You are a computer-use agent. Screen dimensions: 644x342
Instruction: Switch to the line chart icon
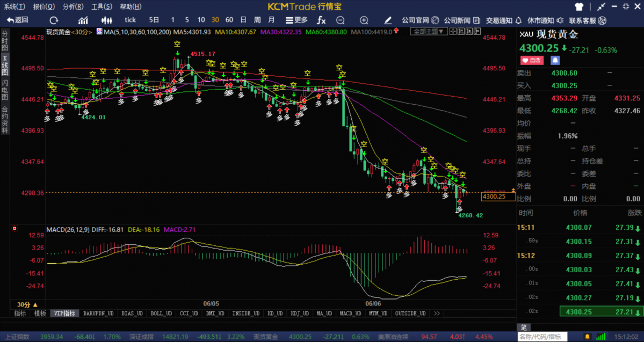[x=83, y=20]
